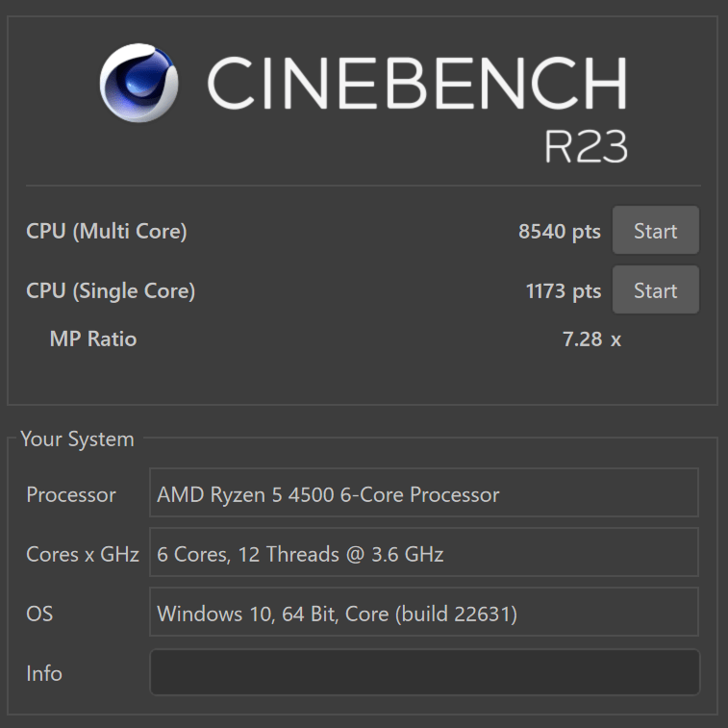
Task: Click the 1173 pts single core score
Action: point(564,291)
